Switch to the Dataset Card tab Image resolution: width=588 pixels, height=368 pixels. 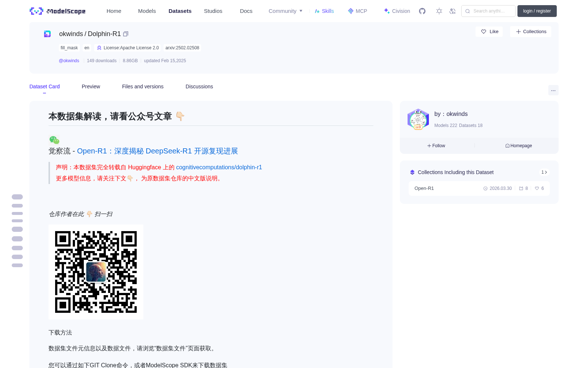click(44, 86)
